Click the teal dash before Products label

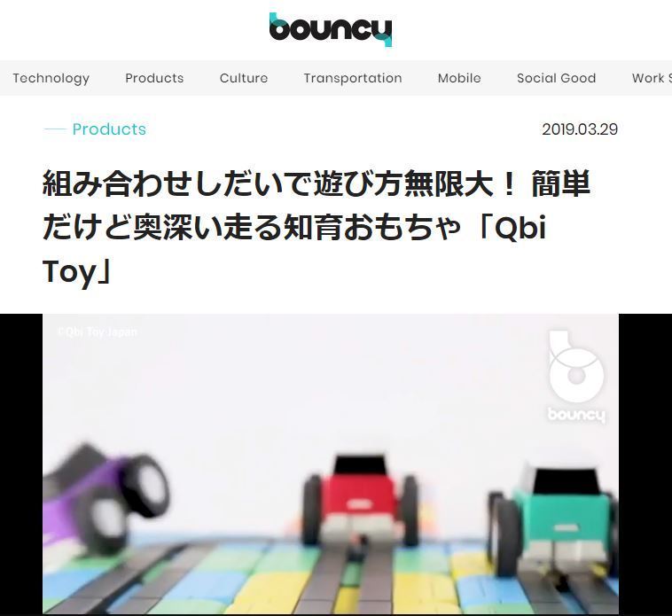55,129
